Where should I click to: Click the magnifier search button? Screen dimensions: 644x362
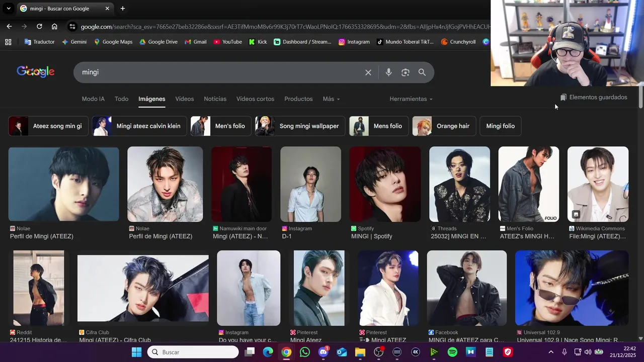[422, 72]
